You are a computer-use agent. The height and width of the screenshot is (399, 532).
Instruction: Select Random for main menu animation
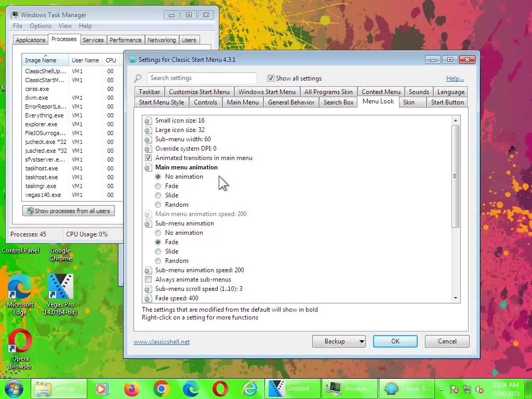(158, 205)
